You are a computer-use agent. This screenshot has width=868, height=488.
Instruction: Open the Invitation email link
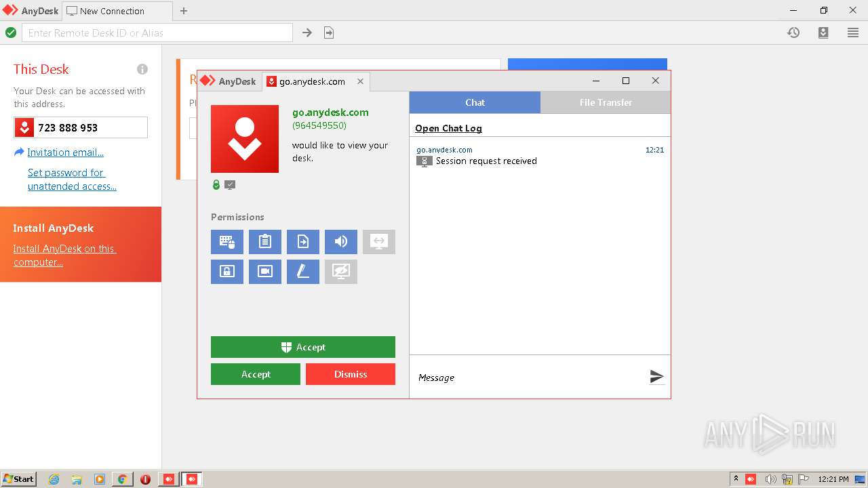point(65,152)
